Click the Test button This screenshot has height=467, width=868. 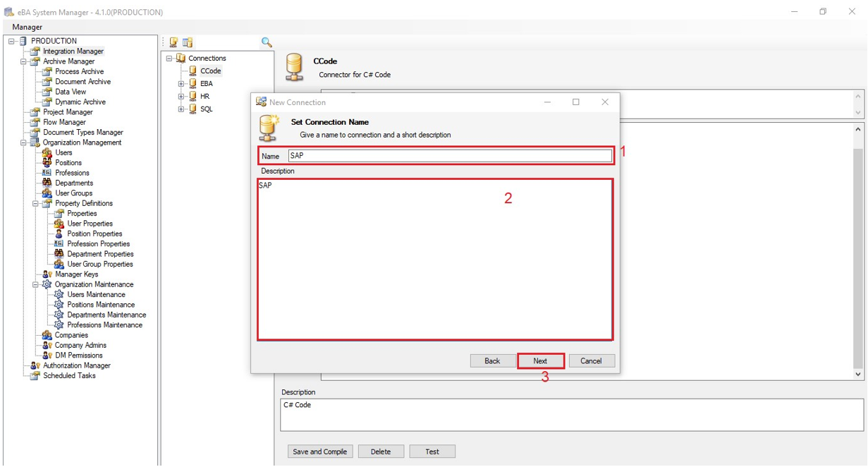pyautogui.click(x=432, y=451)
